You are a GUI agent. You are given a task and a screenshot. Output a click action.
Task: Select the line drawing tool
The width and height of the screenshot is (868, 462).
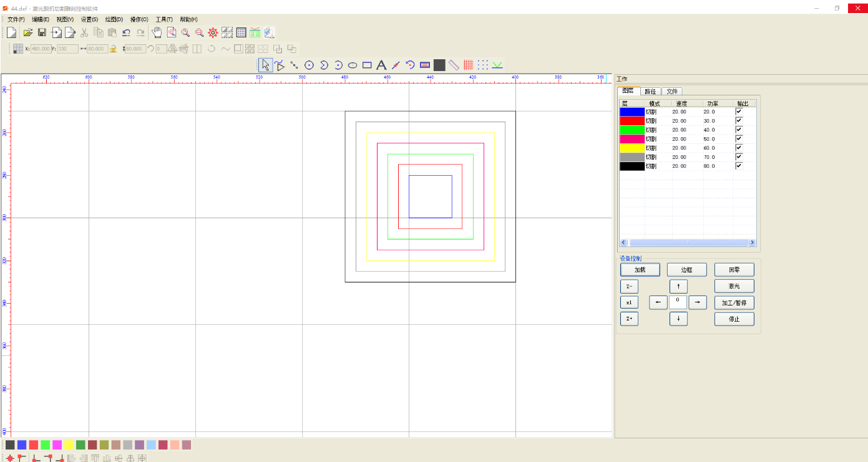[x=295, y=65]
